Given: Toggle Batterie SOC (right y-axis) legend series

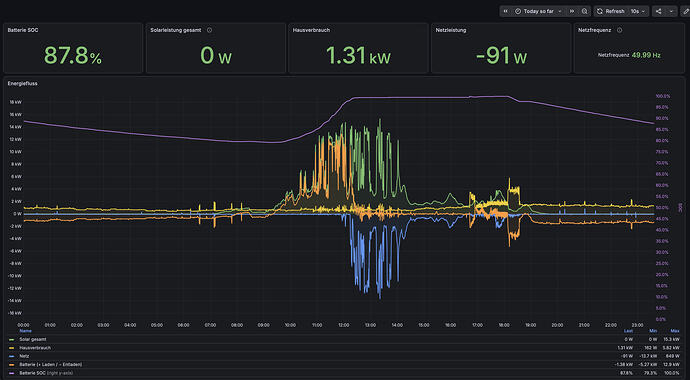Looking at the screenshot, I should (x=46, y=373).
